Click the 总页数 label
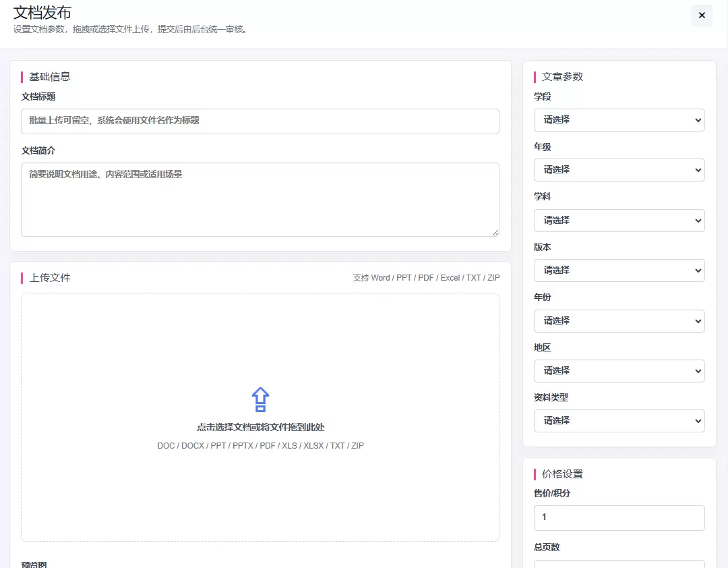This screenshot has height=568, width=728. [547, 547]
